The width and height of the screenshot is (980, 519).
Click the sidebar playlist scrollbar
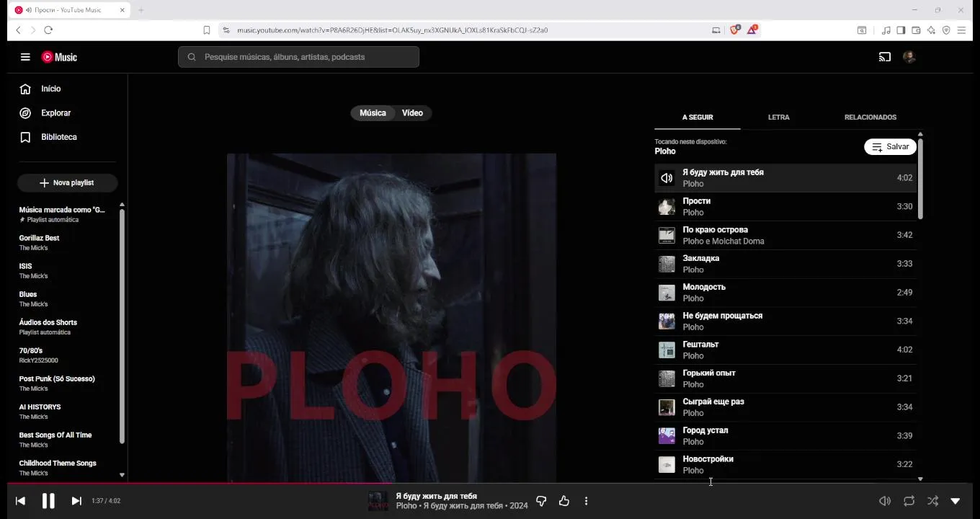(122, 326)
